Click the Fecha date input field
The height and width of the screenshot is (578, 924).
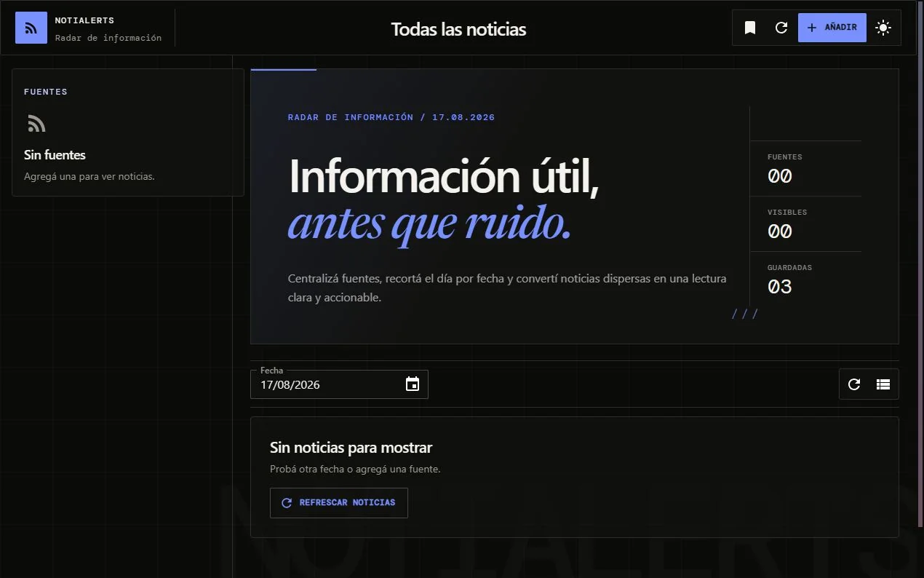339,384
